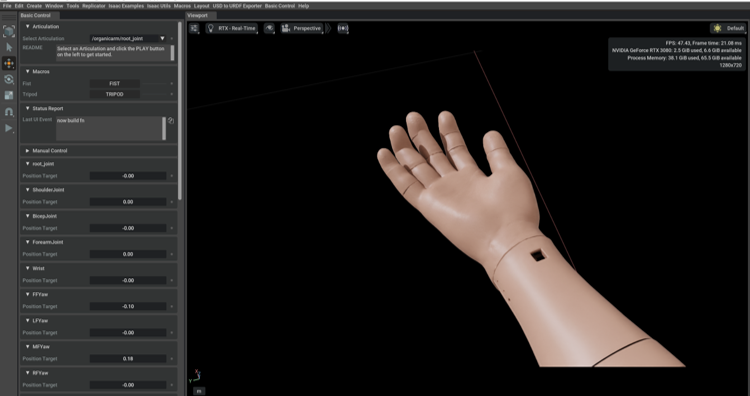Screen dimensions: 750x396
Task: Toggle the magnet Snap tool
Action: pyautogui.click(x=9, y=111)
